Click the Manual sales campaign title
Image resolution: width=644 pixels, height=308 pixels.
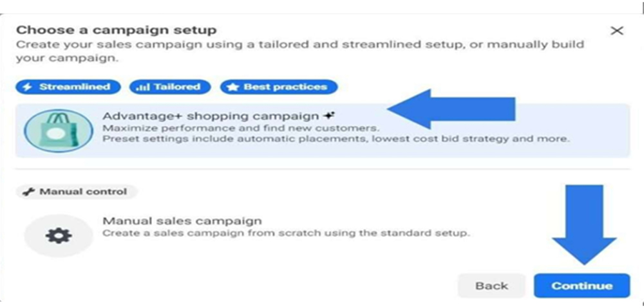pos(182,221)
